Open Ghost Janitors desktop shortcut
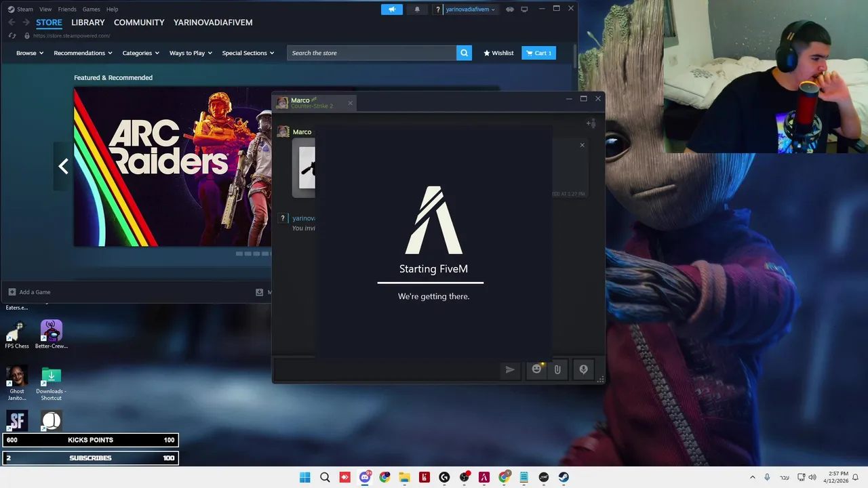Image resolution: width=868 pixels, height=488 pixels. coord(17,384)
